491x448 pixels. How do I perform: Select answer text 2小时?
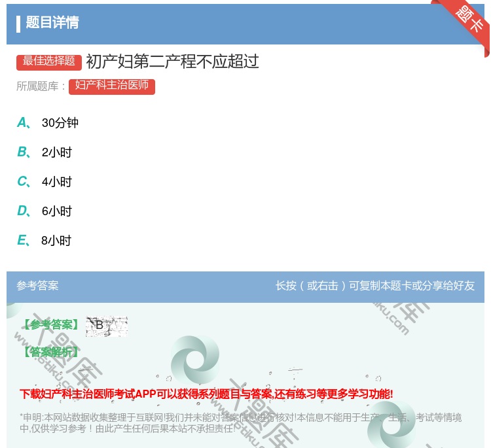57,152
